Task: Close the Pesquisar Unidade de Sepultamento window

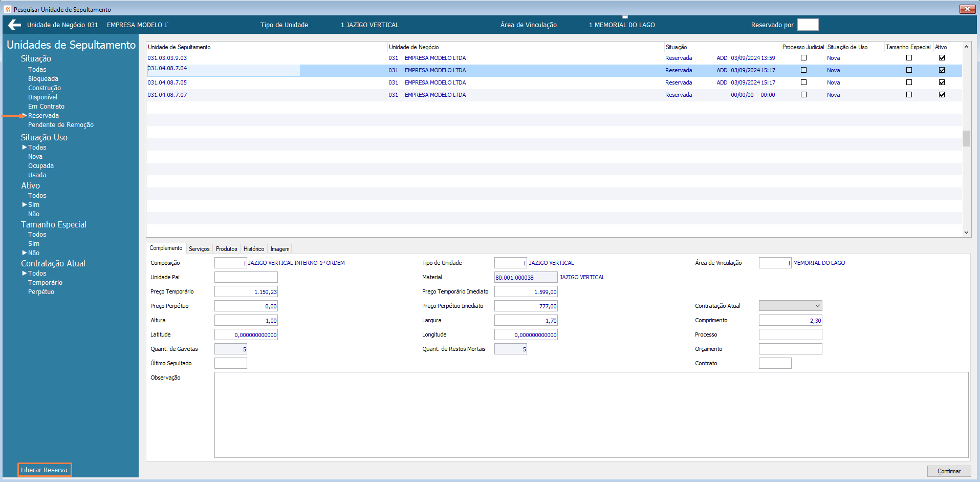Action: click(x=967, y=9)
